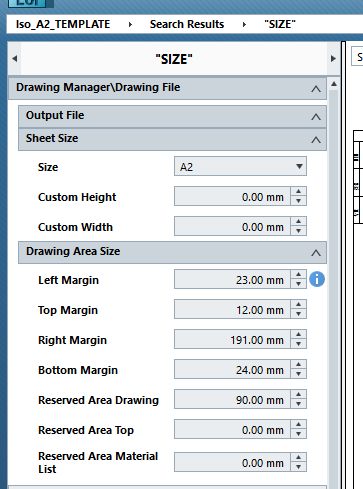
Task: Increase Custom Height value
Action: pos(299,191)
